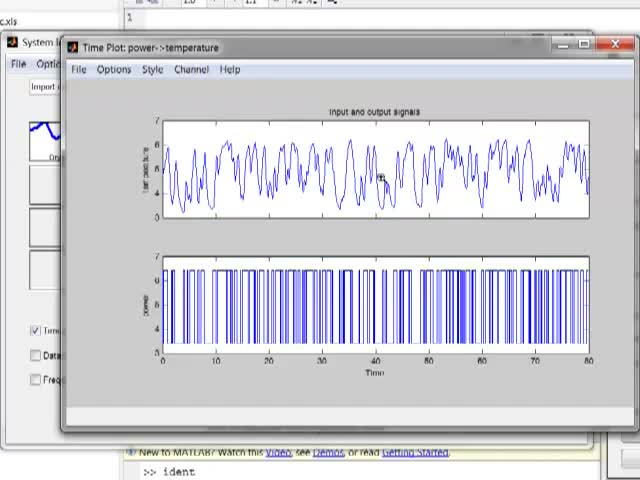Image resolution: width=640 pixels, height=480 pixels.
Task: Open the Options menu in Time Plot window
Action: point(114,69)
